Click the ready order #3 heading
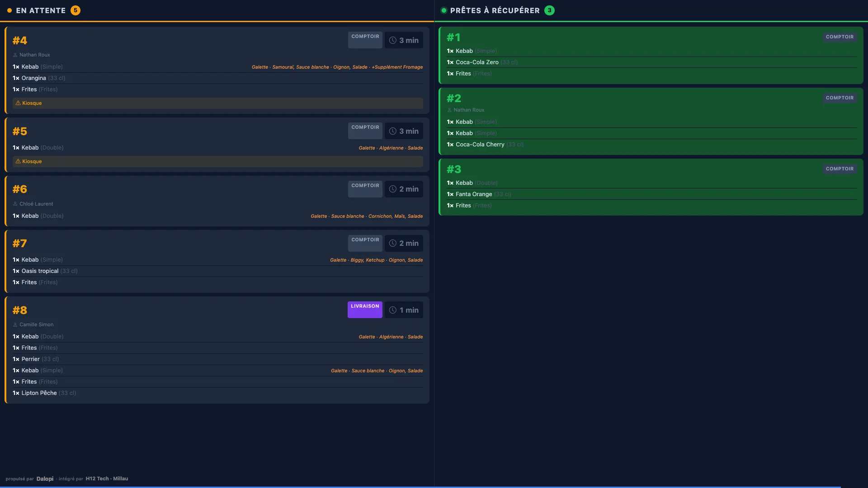868x488 pixels. [x=454, y=169]
